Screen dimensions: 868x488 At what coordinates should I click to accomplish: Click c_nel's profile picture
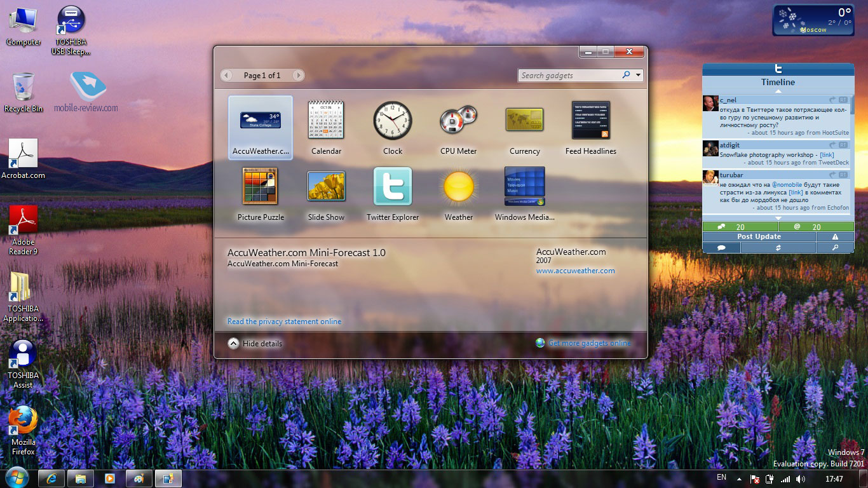710,104
